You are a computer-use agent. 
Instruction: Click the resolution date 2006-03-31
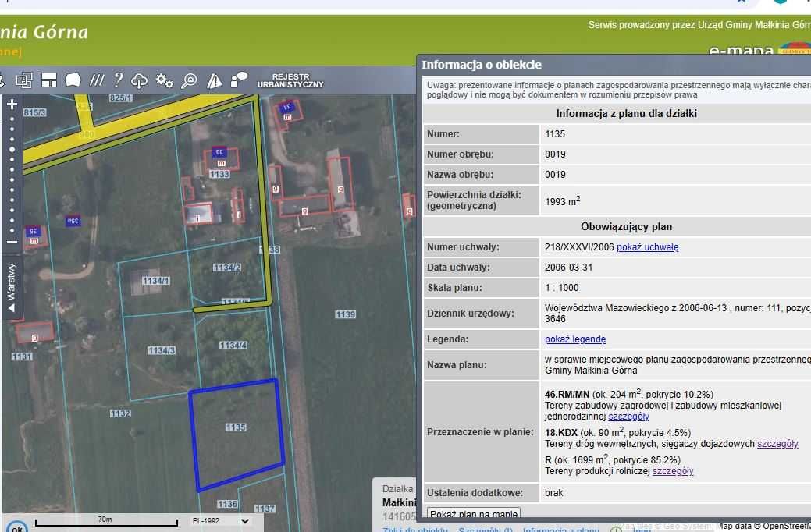click(x=568, y=268)
